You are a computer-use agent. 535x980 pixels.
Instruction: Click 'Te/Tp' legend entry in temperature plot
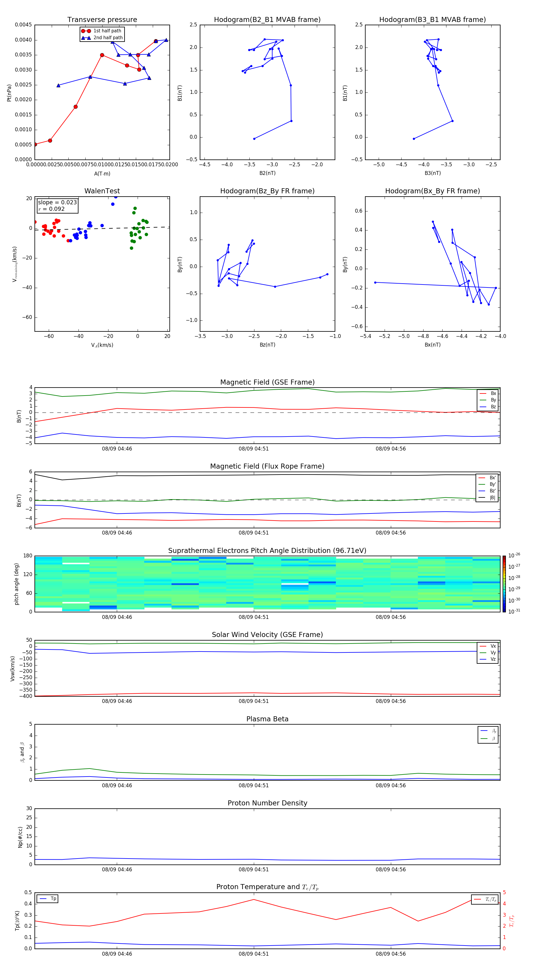point(485,900)
